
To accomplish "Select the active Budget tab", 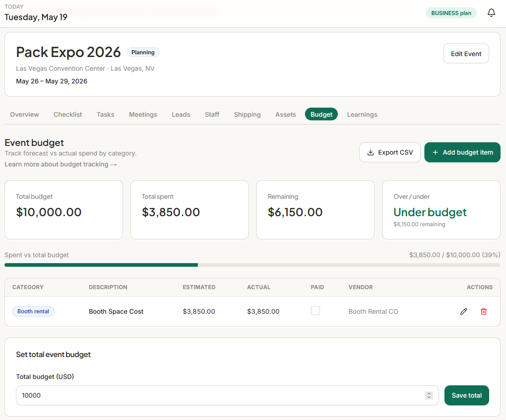I will 321,114.
